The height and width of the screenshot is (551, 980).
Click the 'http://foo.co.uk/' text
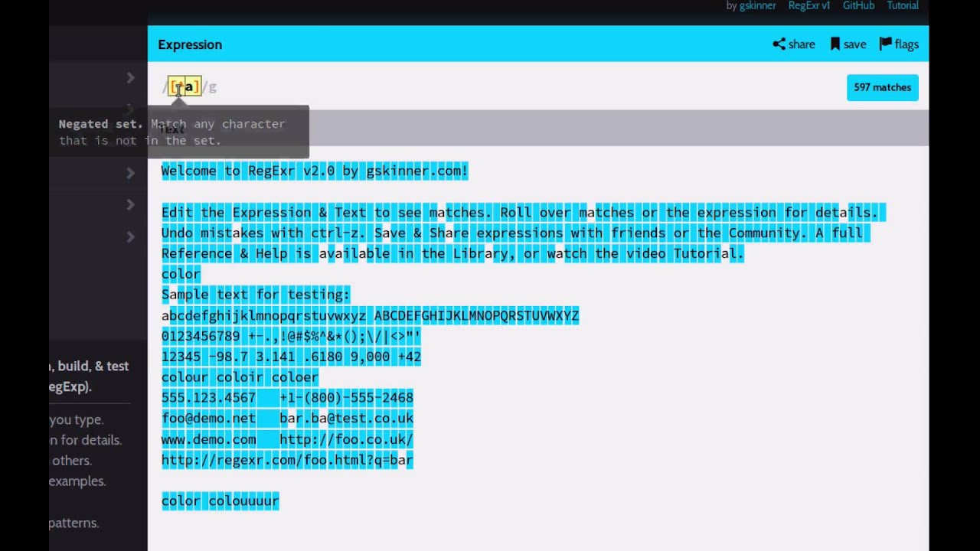[346, 439]
